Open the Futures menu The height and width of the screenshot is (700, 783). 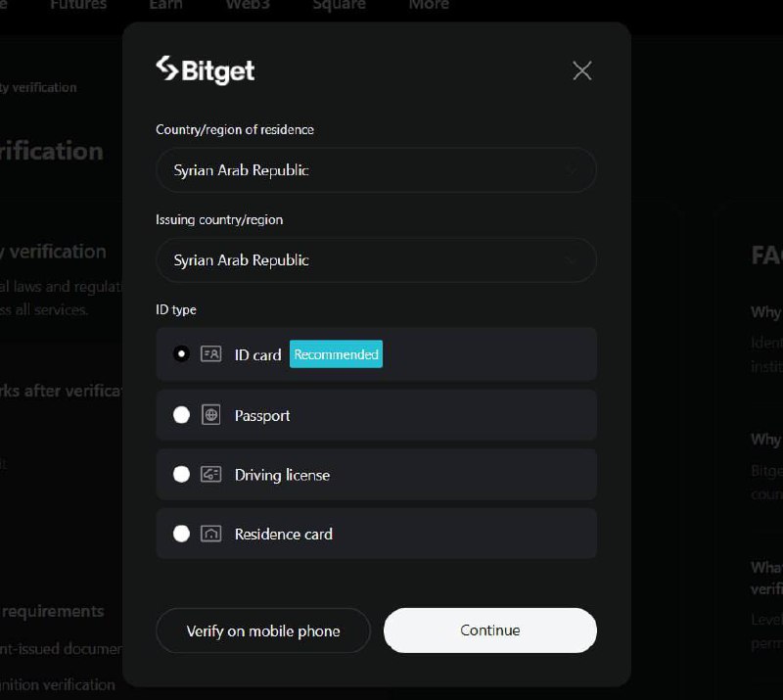(x=78, y=5)
